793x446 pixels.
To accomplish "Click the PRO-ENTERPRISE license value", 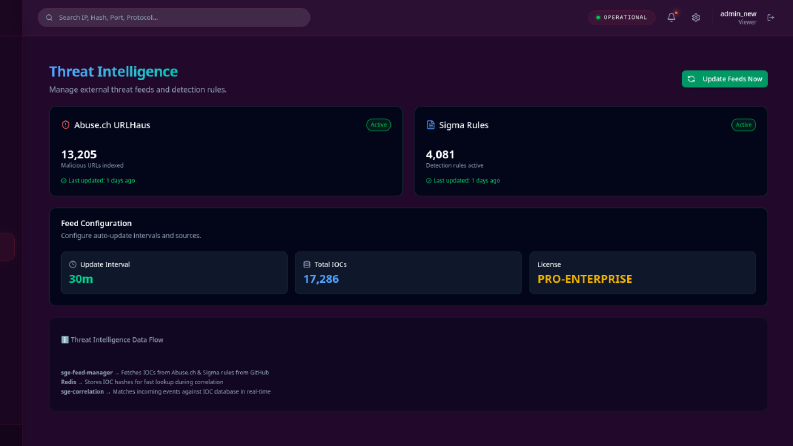I will 585,279.
